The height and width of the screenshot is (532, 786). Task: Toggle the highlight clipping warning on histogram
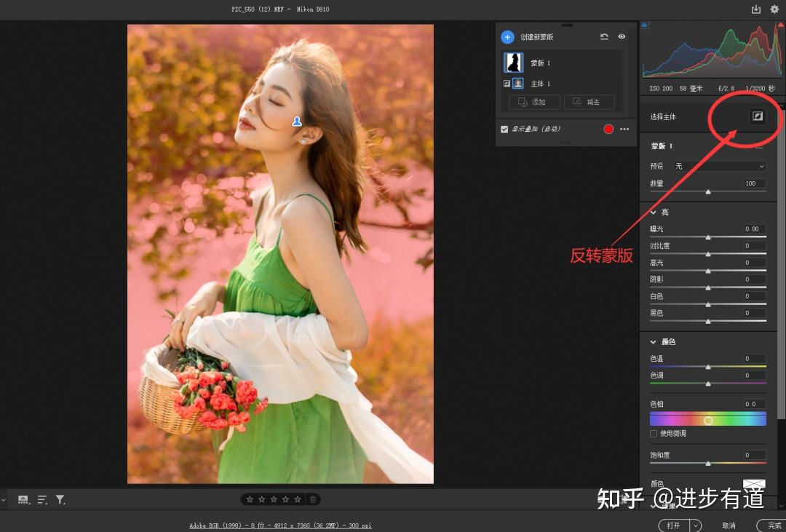[x=782, y=25]
